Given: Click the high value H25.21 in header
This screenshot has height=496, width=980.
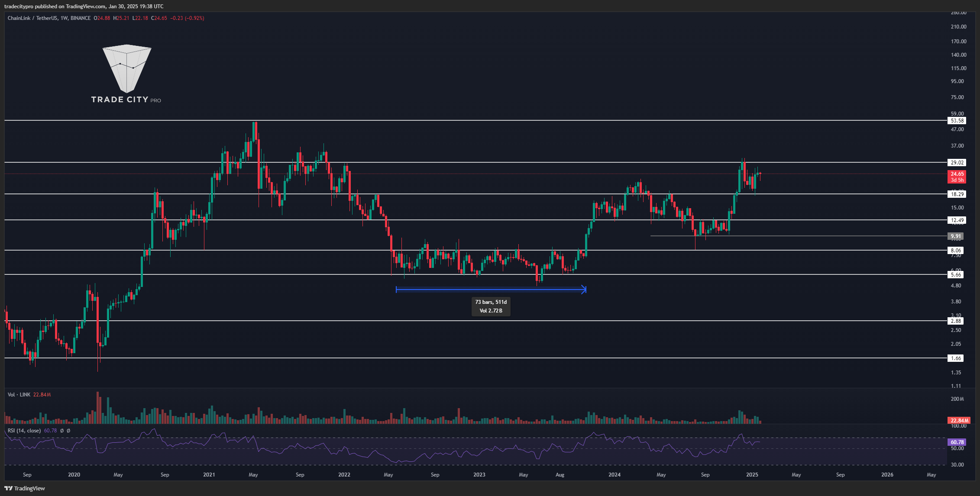Looking at the screenshot, I should (x=121, y=18).
